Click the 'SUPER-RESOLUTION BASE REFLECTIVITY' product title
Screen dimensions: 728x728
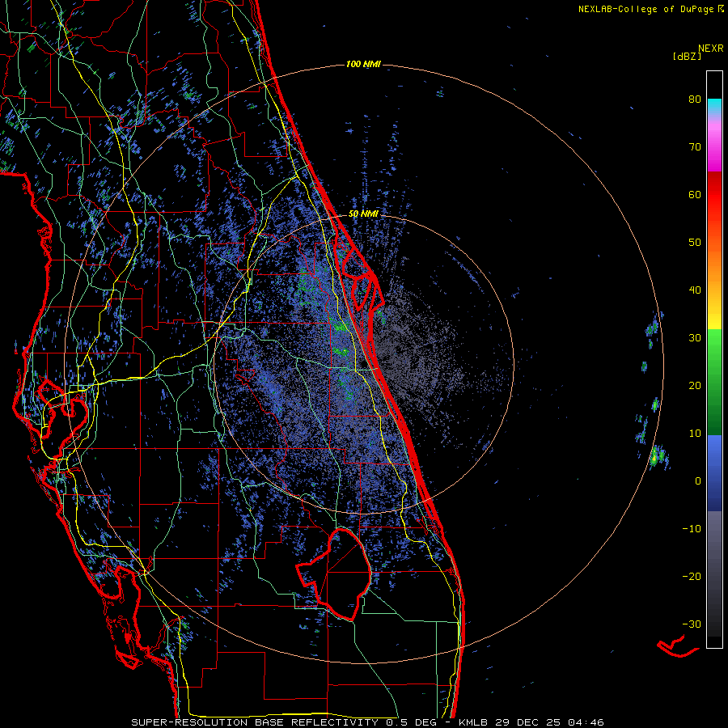click(x=255, y=722)
